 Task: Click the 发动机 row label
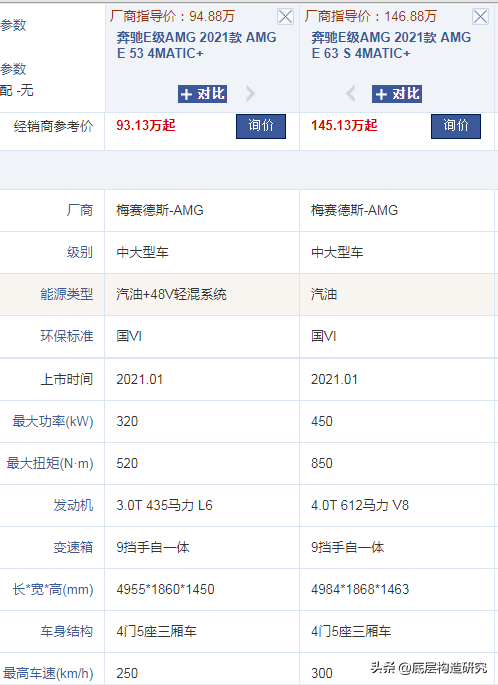point(73,505)
